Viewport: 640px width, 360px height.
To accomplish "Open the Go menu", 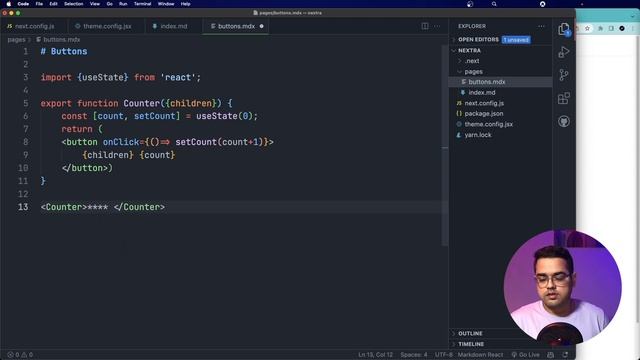I will click(109, 4).
